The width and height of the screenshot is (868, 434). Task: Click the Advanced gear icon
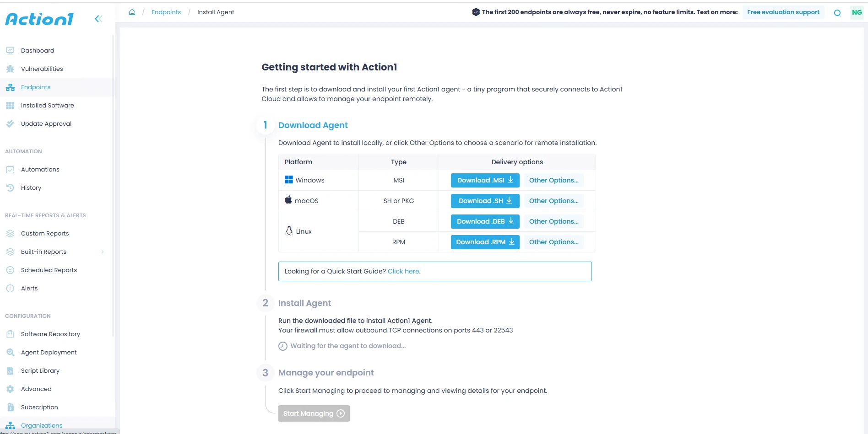tap(10, 389)
